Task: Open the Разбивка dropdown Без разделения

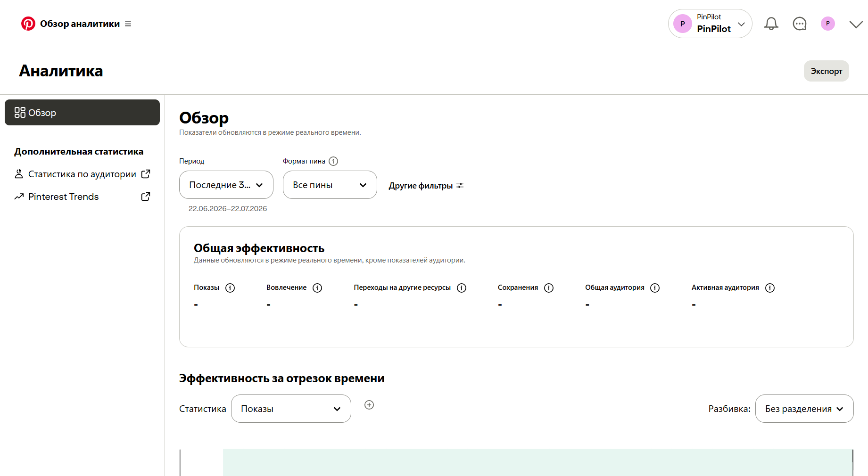Action: coord(804,409)
